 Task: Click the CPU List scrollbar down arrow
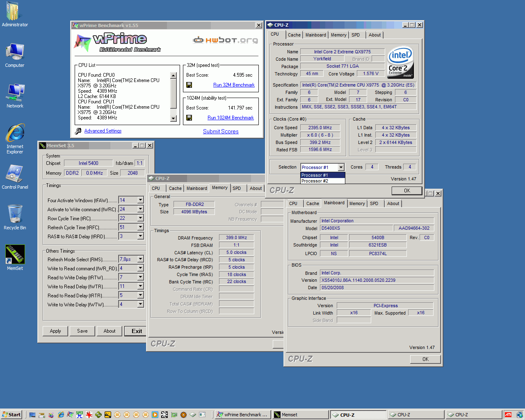(x=173, y=119)
